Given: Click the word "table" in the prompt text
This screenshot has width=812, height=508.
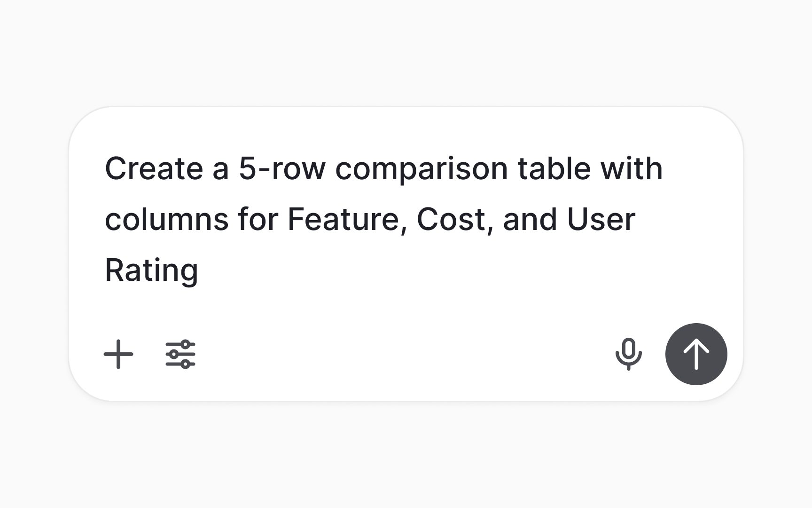Looking at the screenshot, I should [x=554, y=168].
